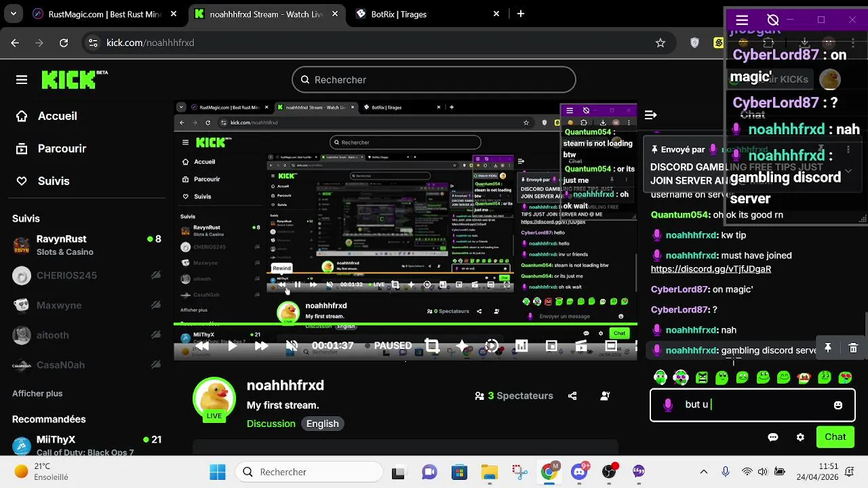Viewport: 868px width, 488px height.
Task: Reload the page
Action: pyautogui.click(x=64, y=43)
